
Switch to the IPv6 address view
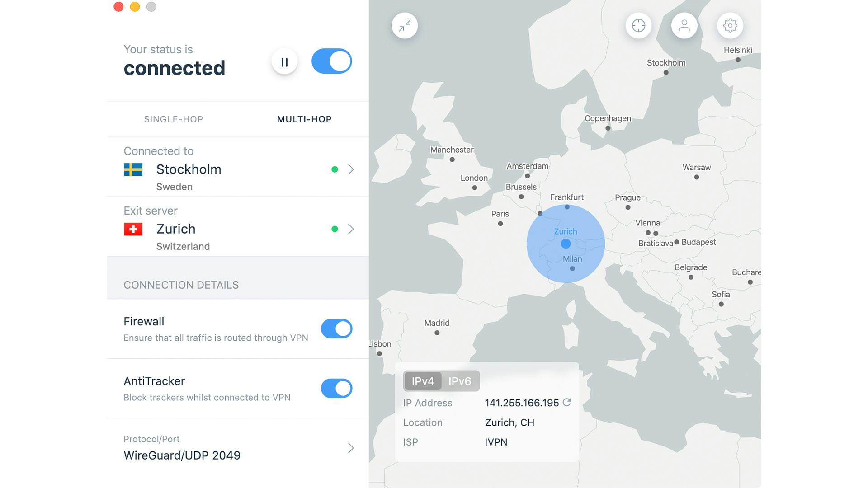point(459,381)
